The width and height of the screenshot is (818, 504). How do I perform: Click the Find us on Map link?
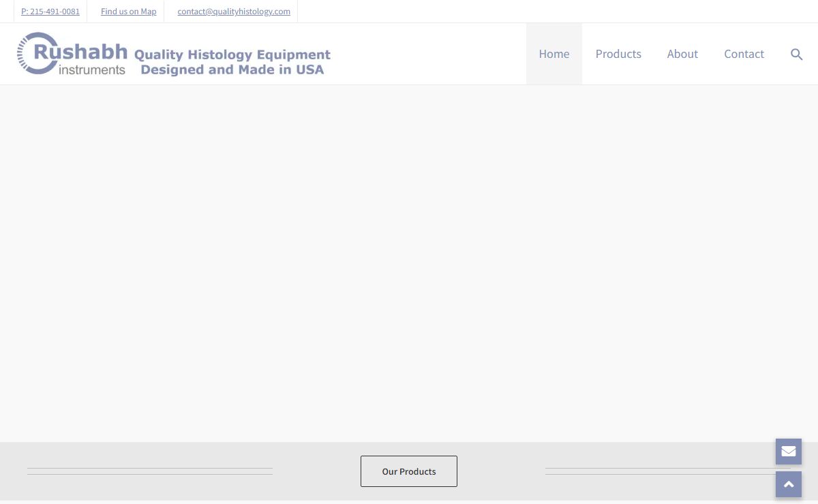coord(129,12)
